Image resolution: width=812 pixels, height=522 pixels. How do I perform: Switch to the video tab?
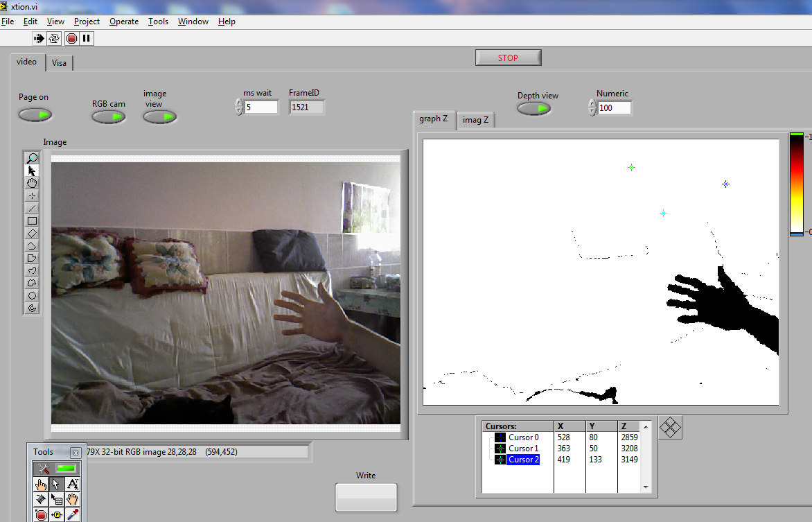coord(27,62)
